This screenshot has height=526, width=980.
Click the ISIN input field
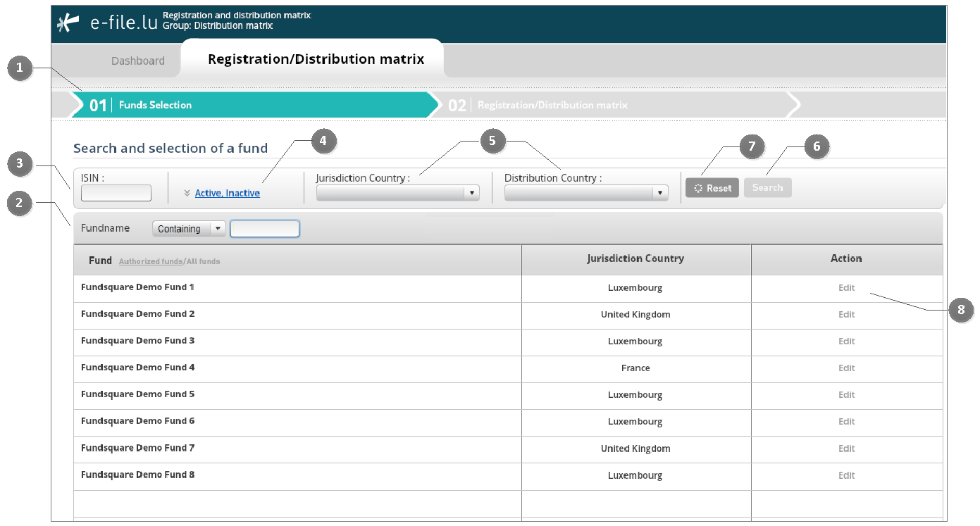coord(116,193)
